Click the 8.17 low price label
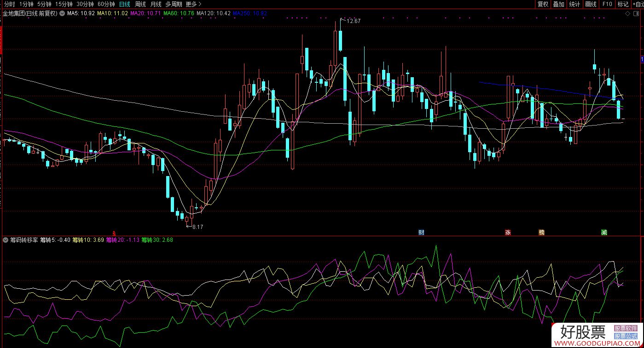 [x=197, y=227]
